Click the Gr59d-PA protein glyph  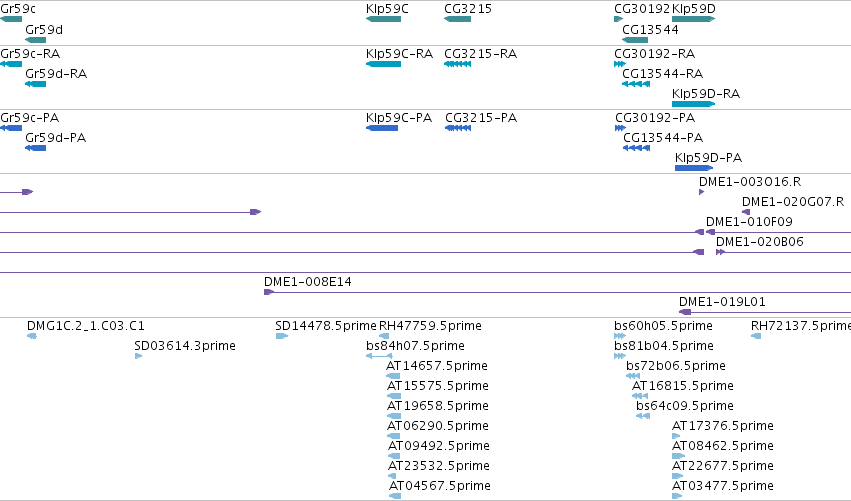[35, 148]
